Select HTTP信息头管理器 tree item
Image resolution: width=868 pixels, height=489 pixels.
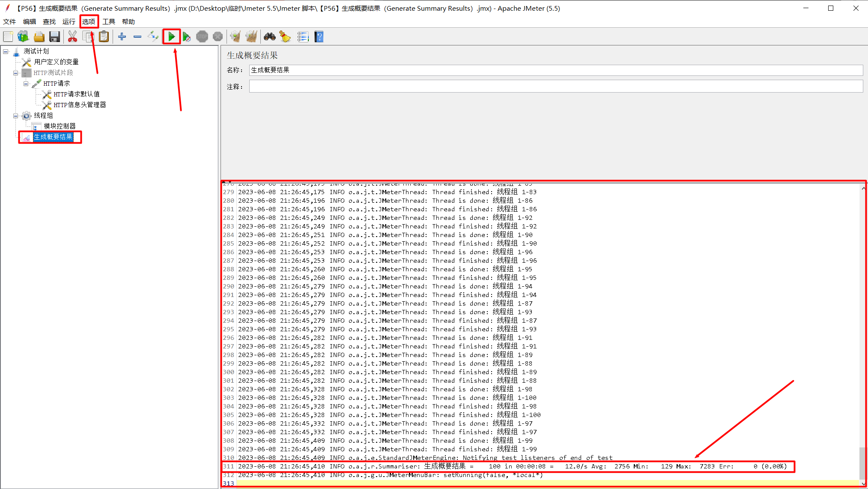point(80,105)
